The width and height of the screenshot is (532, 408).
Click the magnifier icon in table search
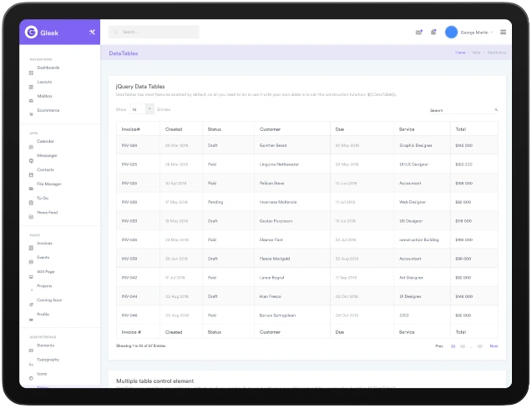coord(496,110)
